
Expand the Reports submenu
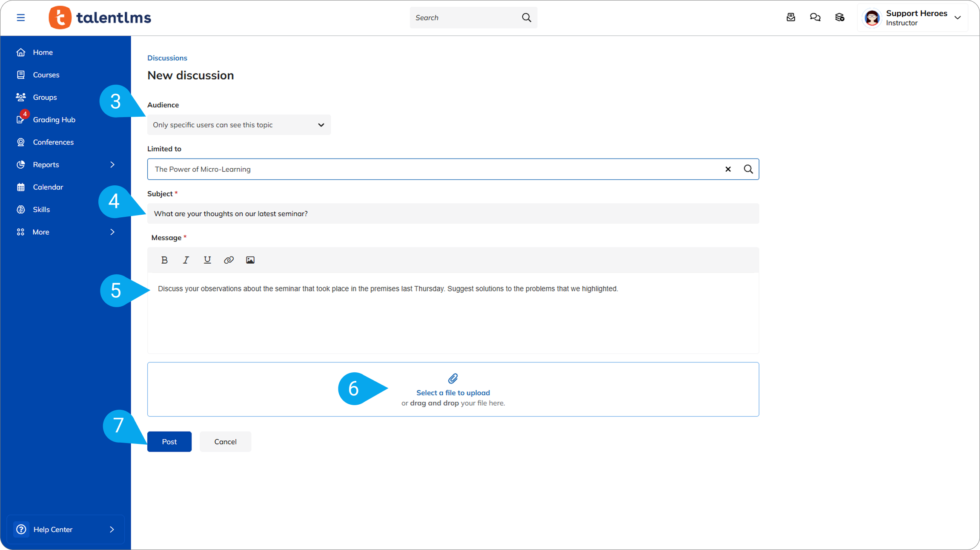[112, 164]
